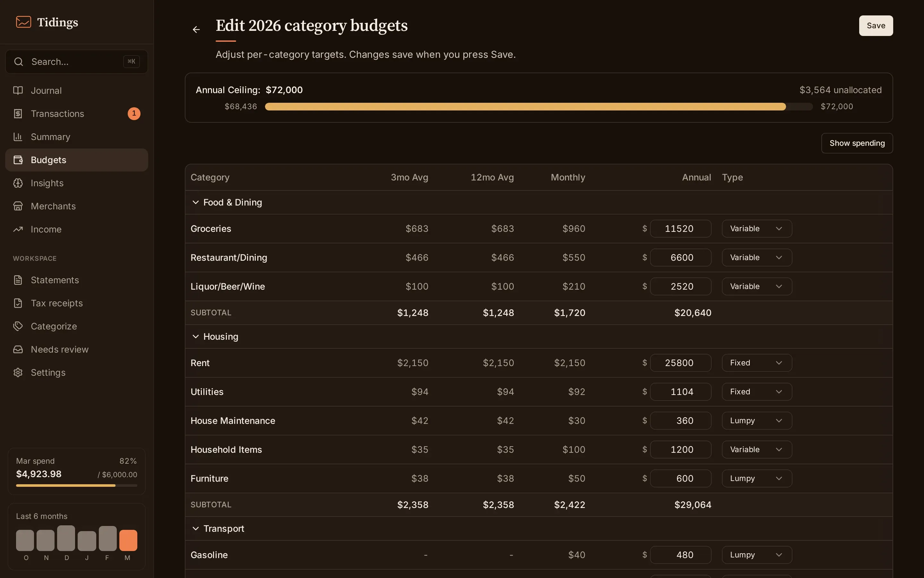Open the Rent type dropdown

(x=757, y=363)
